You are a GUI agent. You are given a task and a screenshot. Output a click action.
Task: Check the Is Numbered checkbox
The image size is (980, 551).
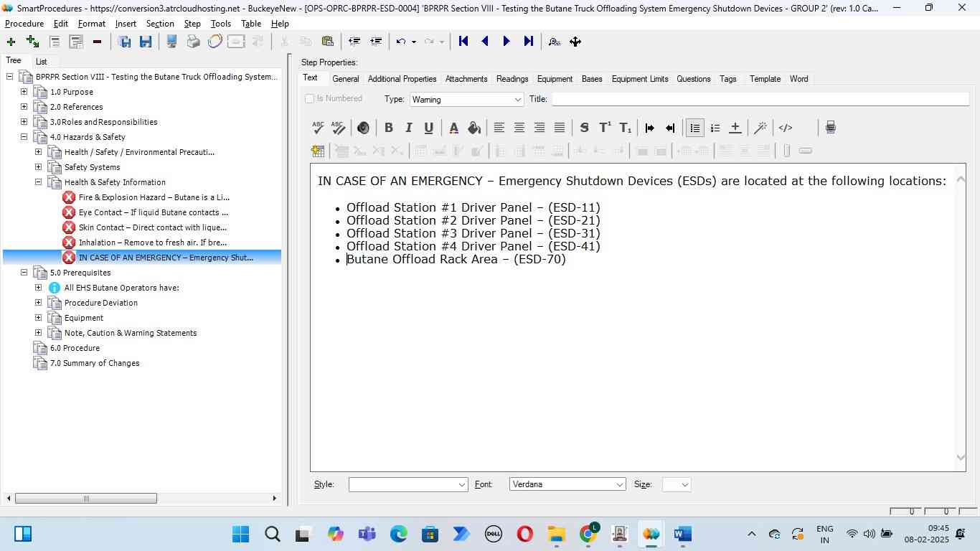click(310, 98)
